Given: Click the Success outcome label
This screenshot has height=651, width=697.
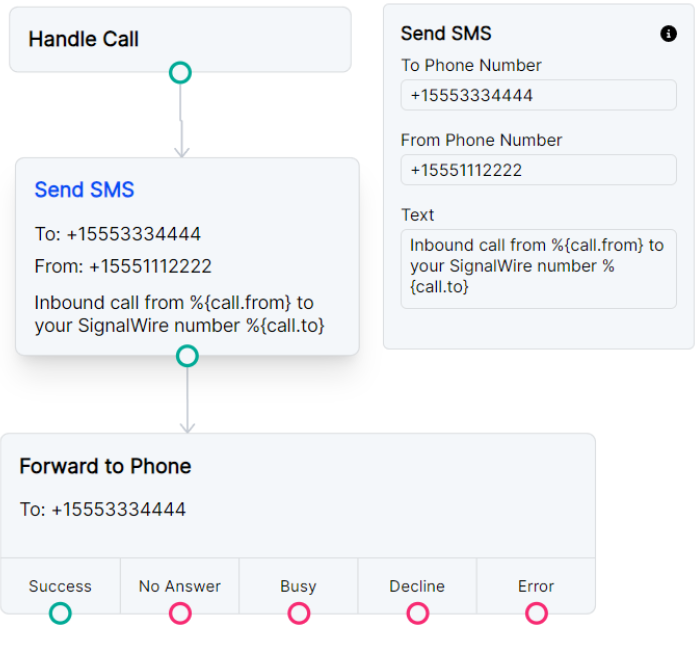Looking at the screenshot, I should point(60,587).
